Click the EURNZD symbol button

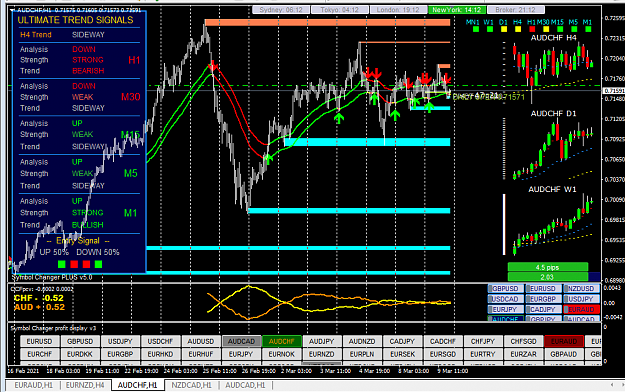point(322,354)
